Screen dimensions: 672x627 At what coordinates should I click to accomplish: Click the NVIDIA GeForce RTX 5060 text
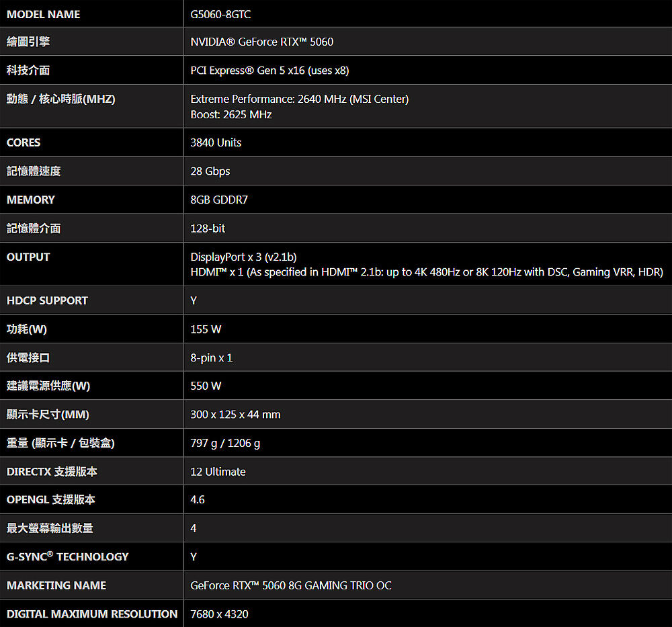tap(261, 42)
